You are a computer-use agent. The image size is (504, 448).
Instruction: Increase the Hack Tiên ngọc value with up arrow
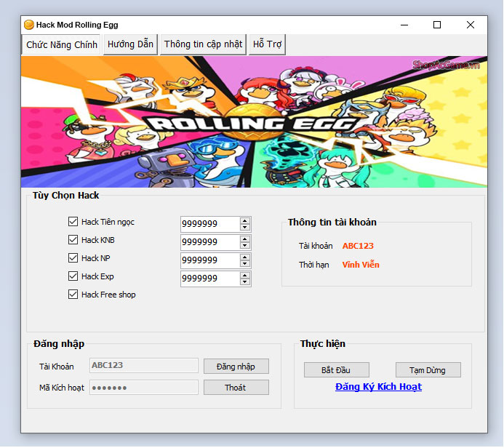pos(245,221)
